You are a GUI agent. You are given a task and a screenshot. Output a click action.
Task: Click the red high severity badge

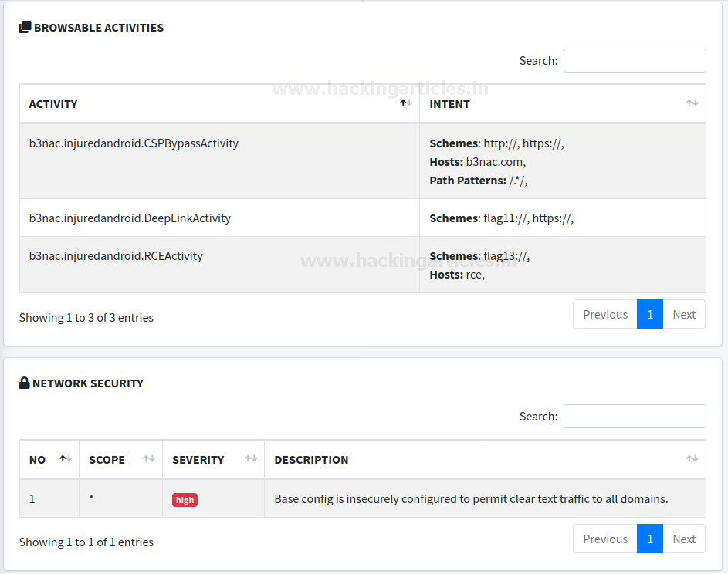pyautogui.click(x=185, y=500)
